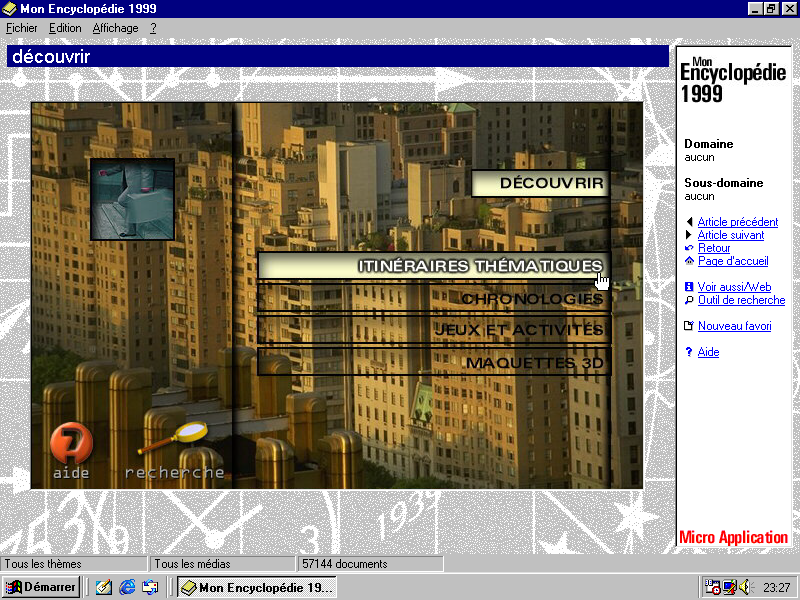Click the magnifier icon beside Outil de recherche
Image resolution: width=800 pixels, height=600 pixels.
pyautogui.click(x=689, y=300)
